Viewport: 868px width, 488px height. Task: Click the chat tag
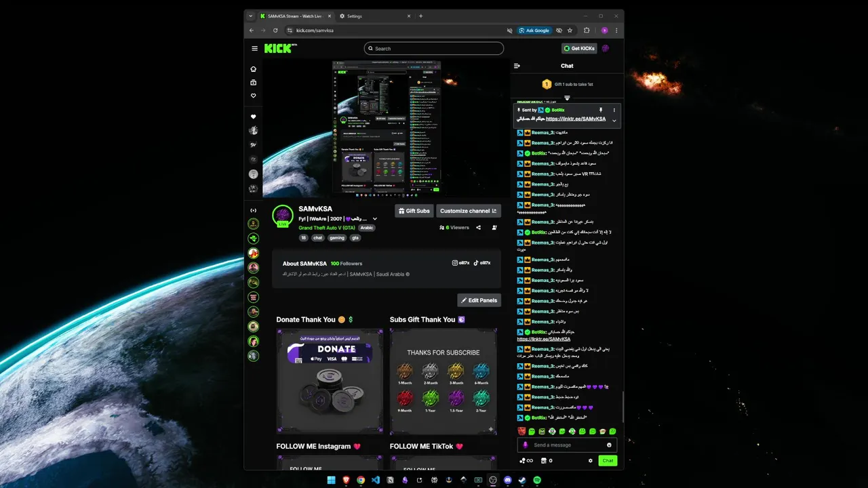(x=317, y=238)
